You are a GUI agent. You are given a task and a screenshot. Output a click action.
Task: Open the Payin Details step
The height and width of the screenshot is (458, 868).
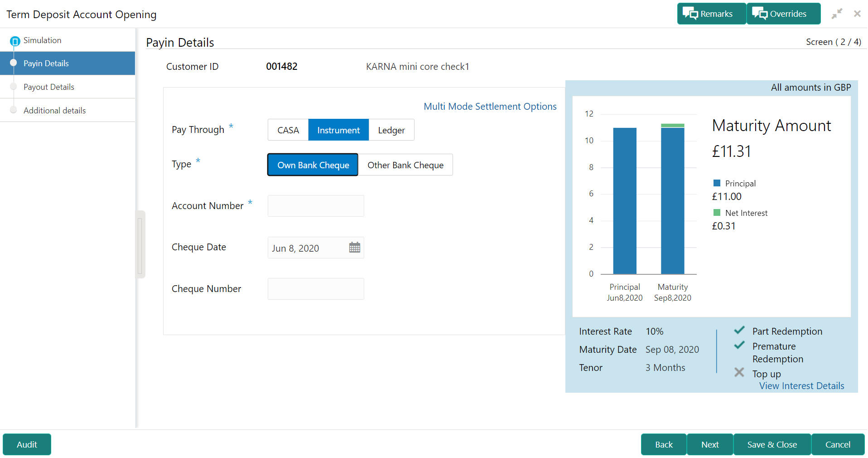pos(68,63)
